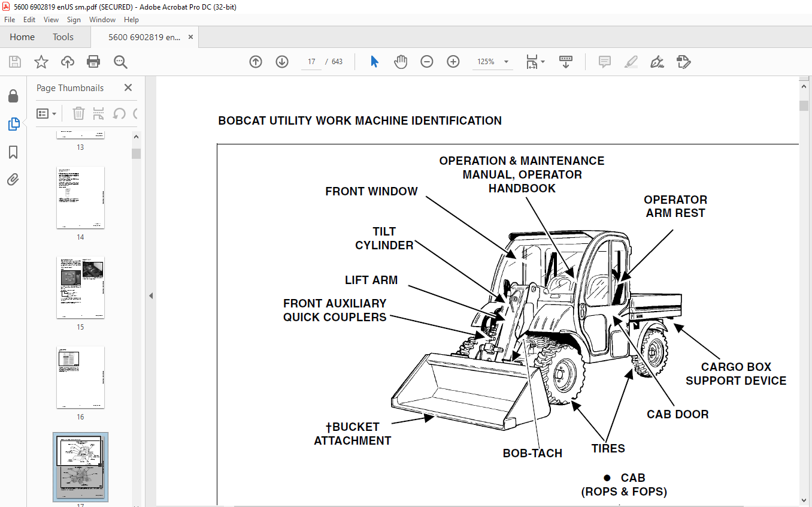Screen dimensions: 812x507
Task: Zoom in with the plus icon
Action: (x=453, y=62)
